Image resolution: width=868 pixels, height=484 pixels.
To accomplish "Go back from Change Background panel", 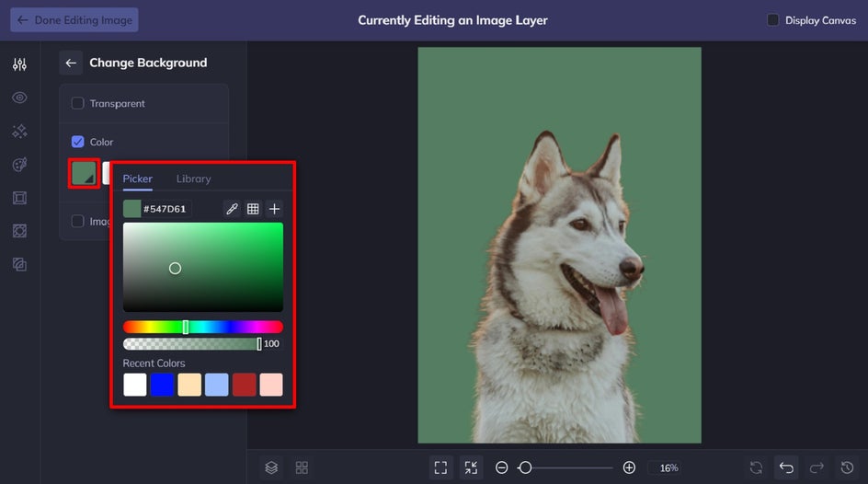I will pyautogui.click(x=71, y=63).
